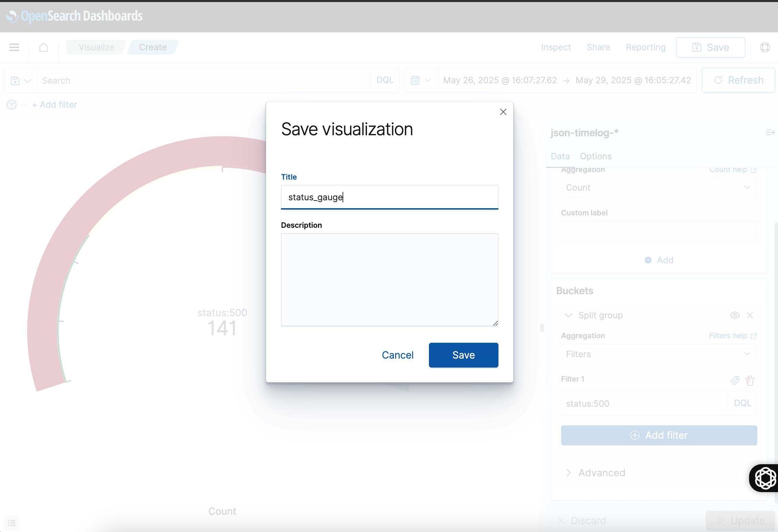Cancel the Save visualization dialog
Viewport: 778px width, 532px height.
pos(398,355)
